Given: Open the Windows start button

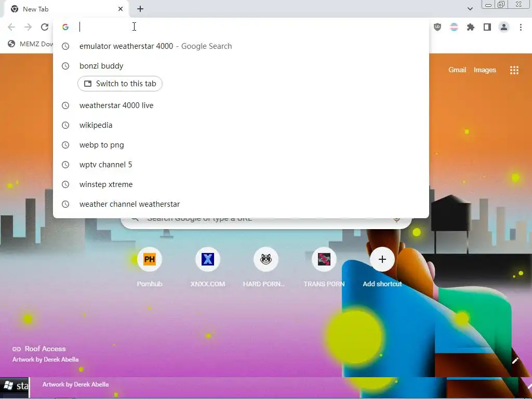Looking at the screenshot, I should pyautogui.click(x=15, y=386).
